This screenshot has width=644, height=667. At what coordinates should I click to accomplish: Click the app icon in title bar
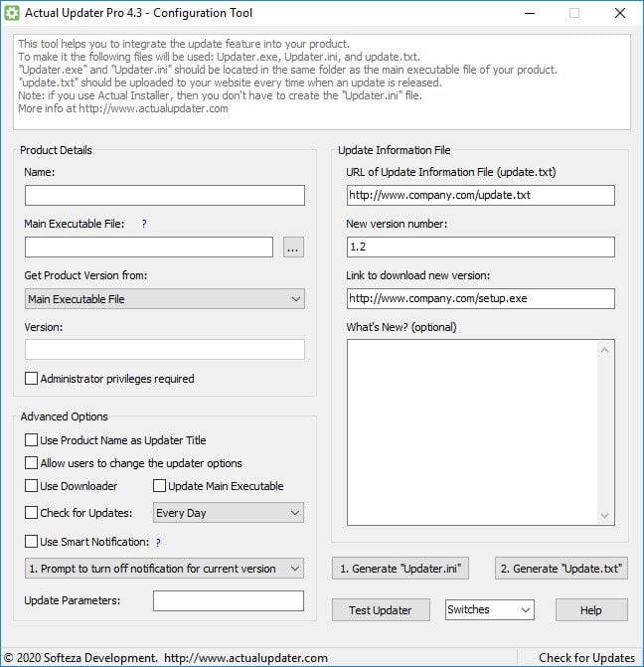13,13
